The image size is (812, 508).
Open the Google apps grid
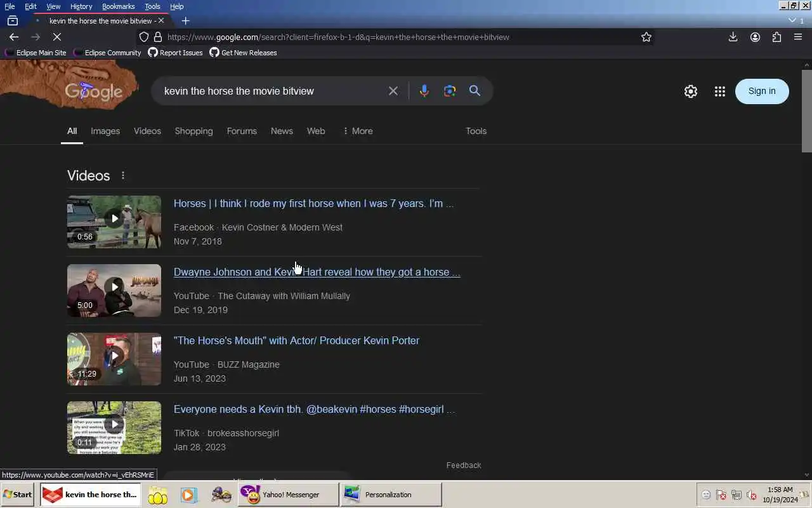(x=719, y=91)
